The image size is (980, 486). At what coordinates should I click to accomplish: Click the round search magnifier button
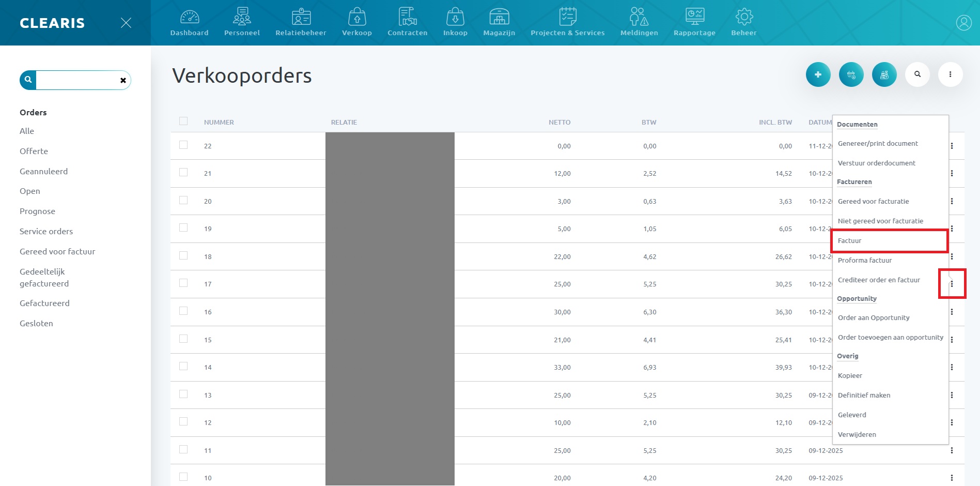(x=917, y=74)
